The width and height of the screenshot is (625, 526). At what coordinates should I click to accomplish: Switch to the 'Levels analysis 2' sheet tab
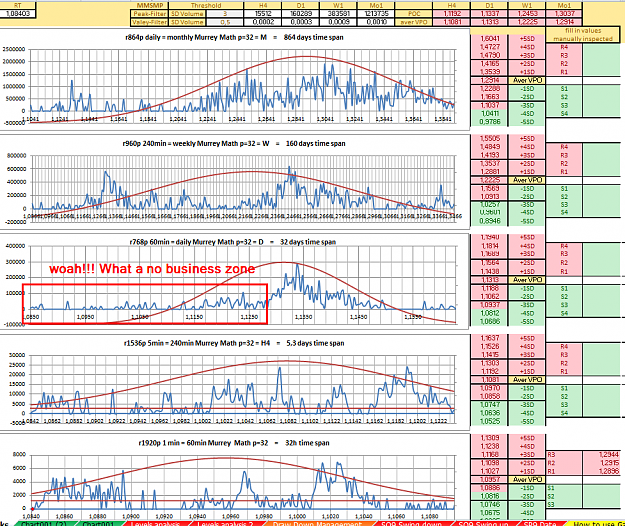225,523
